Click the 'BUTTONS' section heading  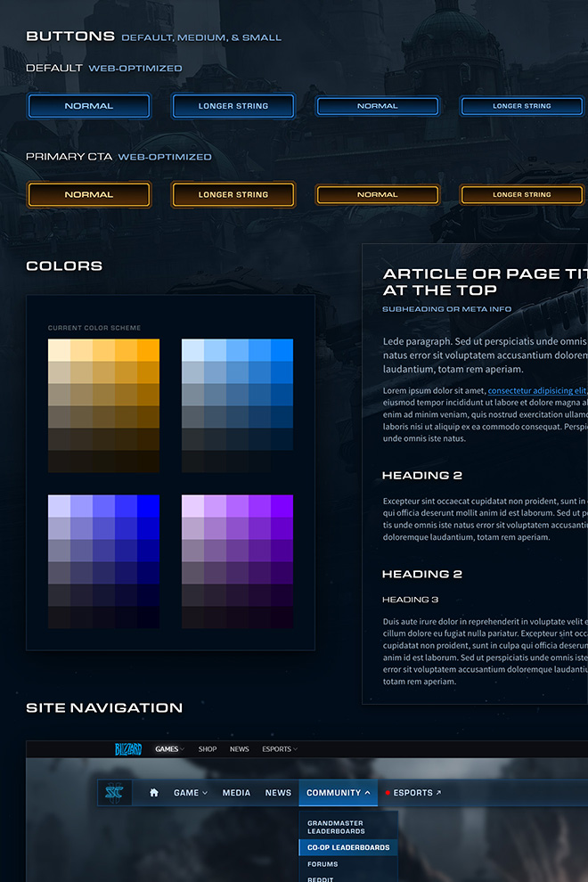[70, 36]
